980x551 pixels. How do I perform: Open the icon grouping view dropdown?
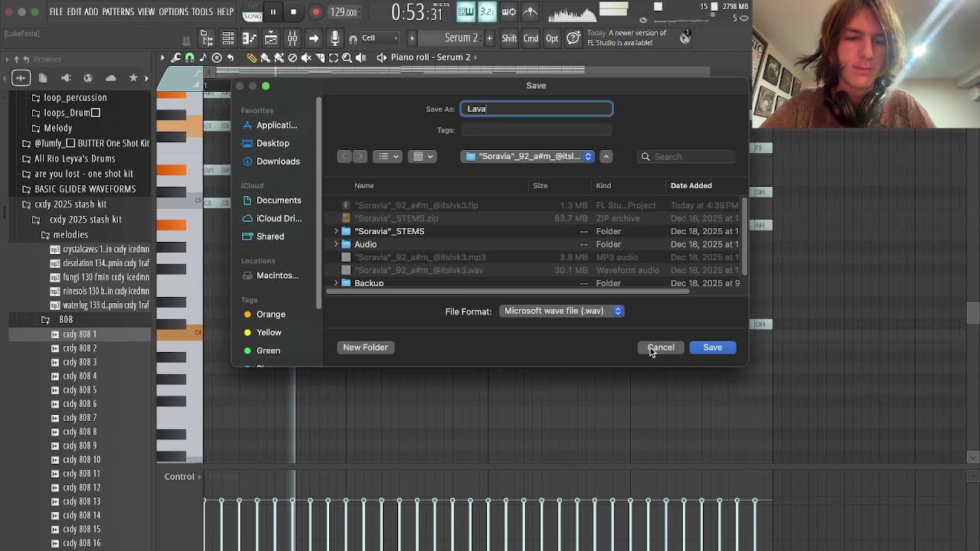click(423, 156)
